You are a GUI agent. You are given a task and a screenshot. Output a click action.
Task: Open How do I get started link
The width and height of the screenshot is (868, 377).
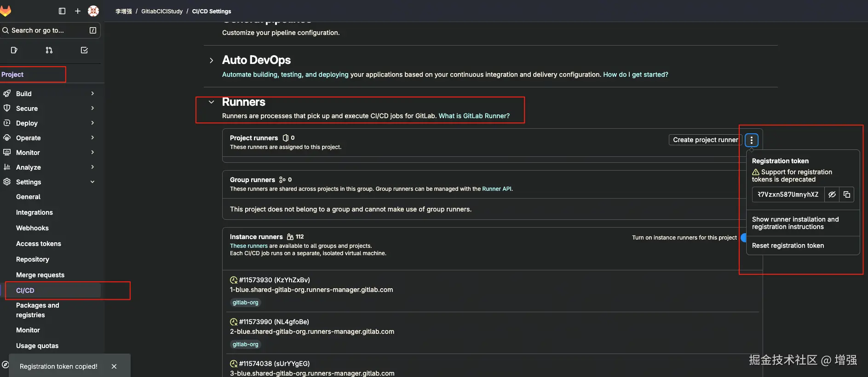635,74
